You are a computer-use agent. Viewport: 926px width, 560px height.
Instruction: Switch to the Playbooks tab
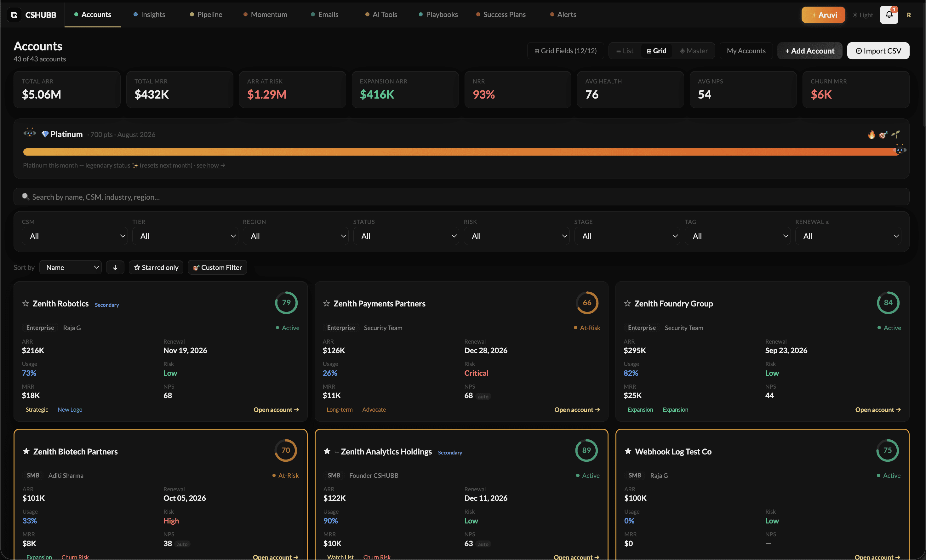[x=438, y=14]
